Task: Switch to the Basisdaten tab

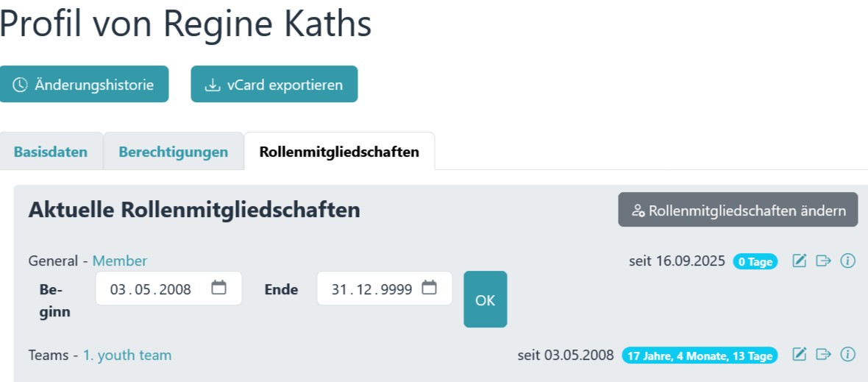Action: pyautogui.click(x=51, y=152)
